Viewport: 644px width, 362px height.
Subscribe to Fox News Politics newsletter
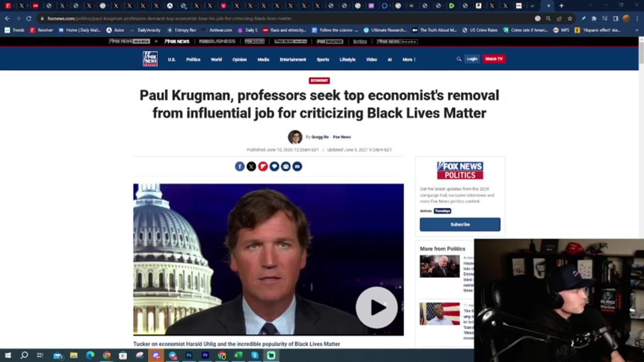tap(460, 224)
